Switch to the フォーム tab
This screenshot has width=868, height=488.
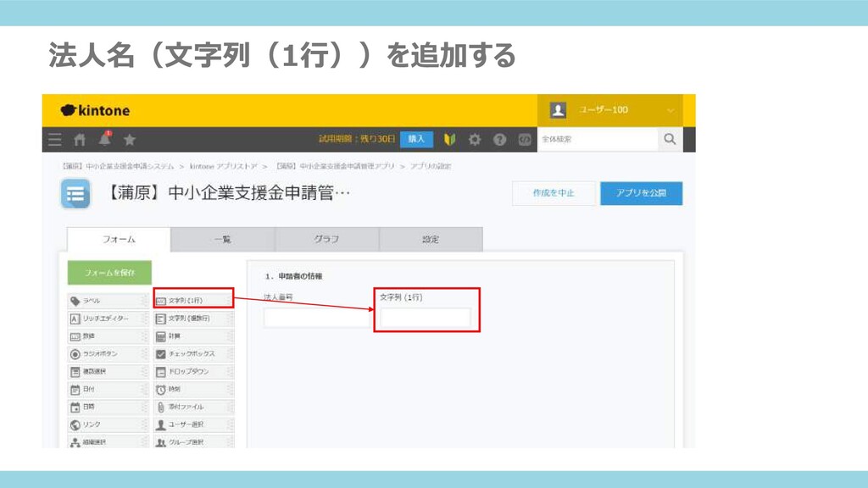tap(119, 239)
